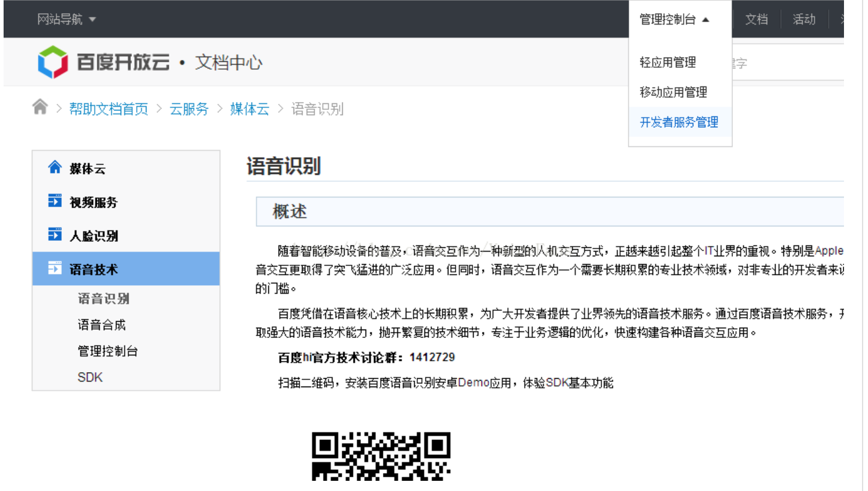The width and height of the screenshot is (868, 491).
Task: Go to 云服务 breadcrumb link
Action: click(189, 109)
